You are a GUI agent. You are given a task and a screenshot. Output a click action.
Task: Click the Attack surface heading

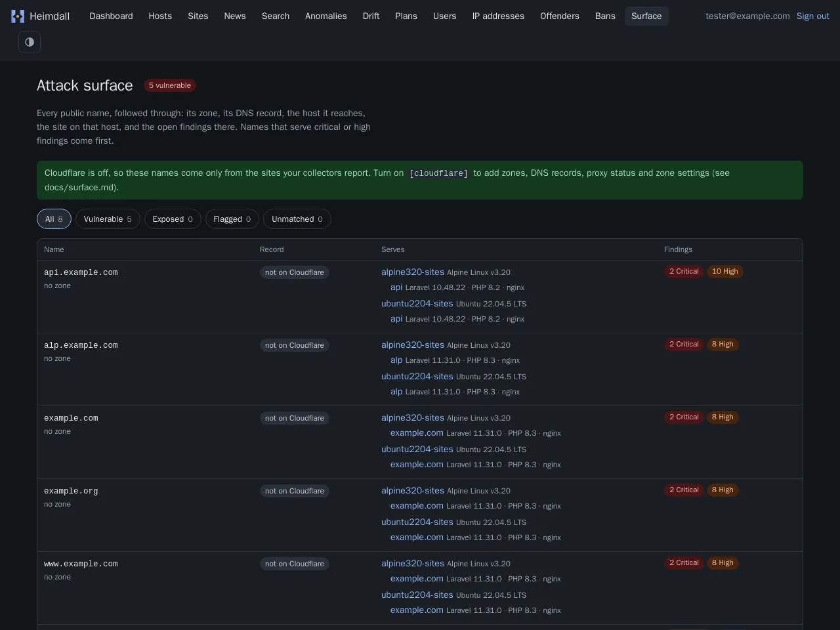[85, 85]
